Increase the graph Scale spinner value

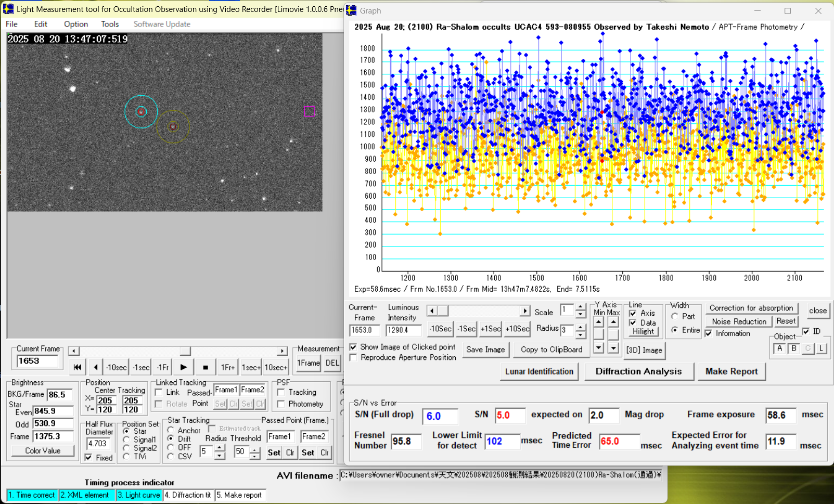pos(581,307)
